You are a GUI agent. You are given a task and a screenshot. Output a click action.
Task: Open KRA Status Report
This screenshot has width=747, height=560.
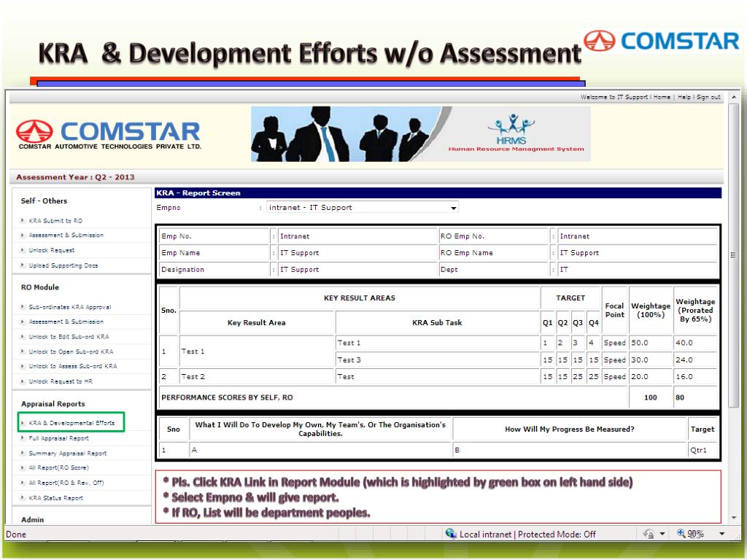click(55, 498)
